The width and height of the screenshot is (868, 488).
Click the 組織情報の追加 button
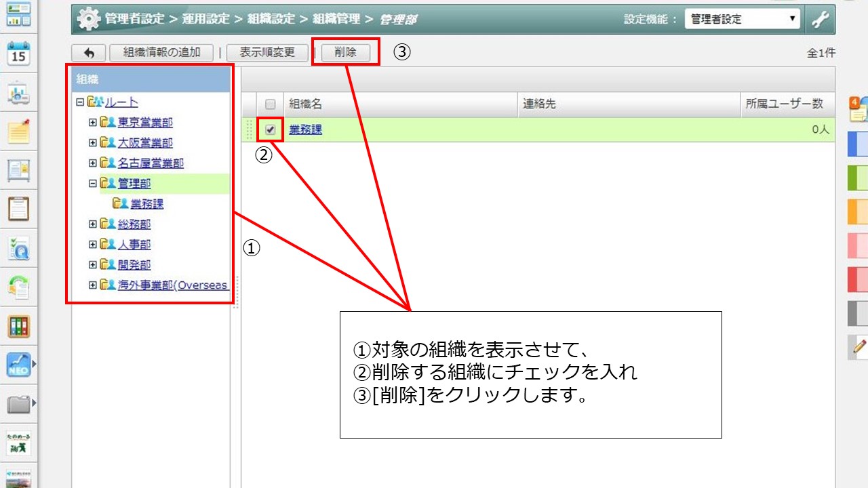(161, 53)
